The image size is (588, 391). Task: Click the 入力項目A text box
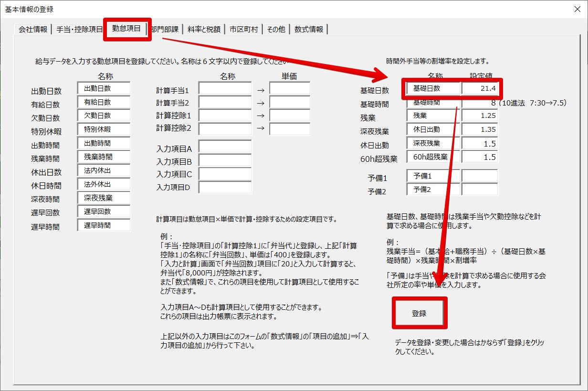[x=225, y=147]
